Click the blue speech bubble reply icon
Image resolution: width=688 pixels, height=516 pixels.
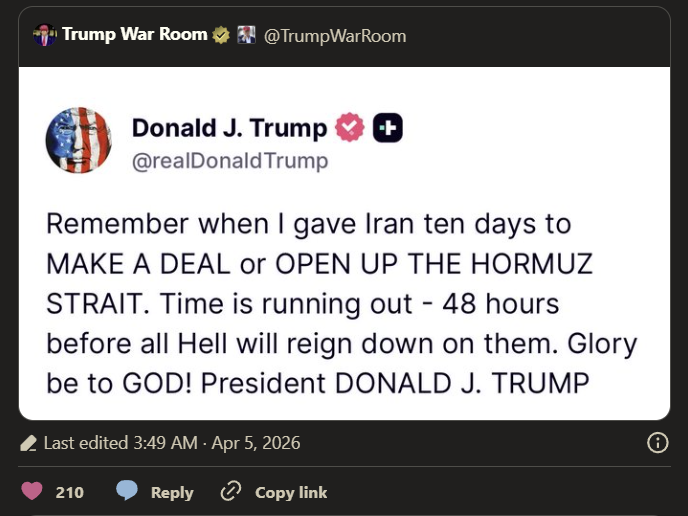(127, 491)
